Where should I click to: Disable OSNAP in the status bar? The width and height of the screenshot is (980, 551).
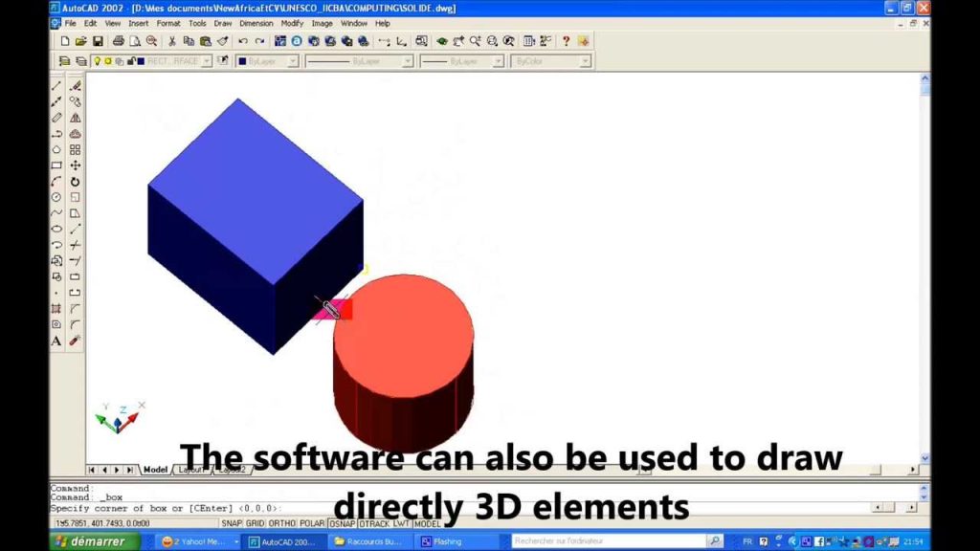tap(342, 523)
